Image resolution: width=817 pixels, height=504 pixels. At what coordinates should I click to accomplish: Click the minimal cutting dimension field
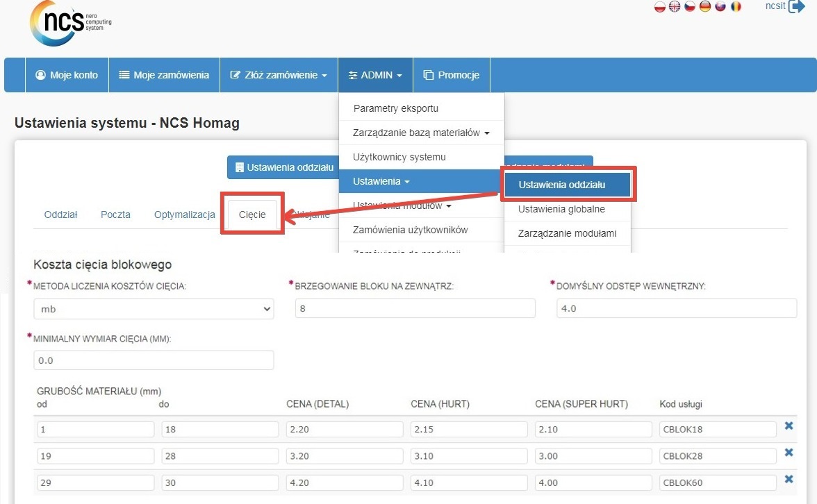(x=154, y=360)
